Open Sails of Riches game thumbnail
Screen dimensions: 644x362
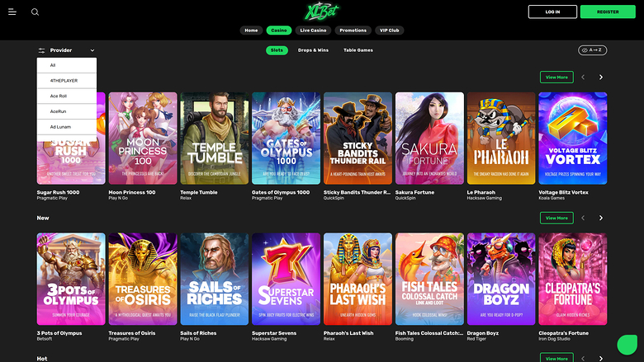pos(215,280)
